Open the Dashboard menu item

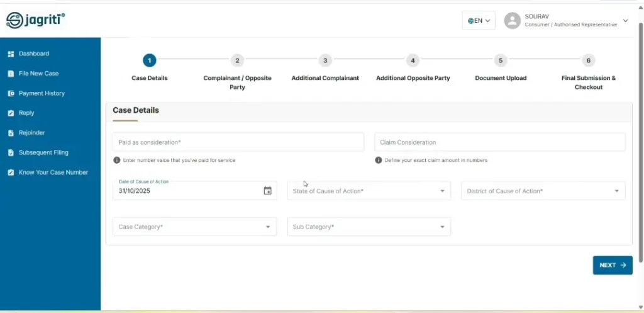pos(34,54)
